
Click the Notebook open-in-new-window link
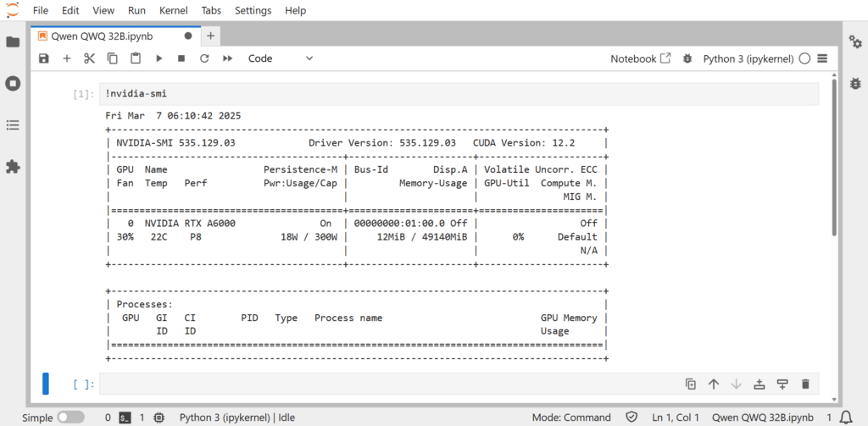coord(641,58)
